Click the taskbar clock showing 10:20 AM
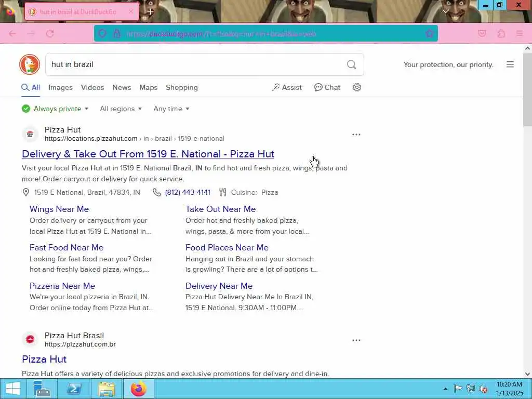532x399 pixels. click(x=509, y=389)
